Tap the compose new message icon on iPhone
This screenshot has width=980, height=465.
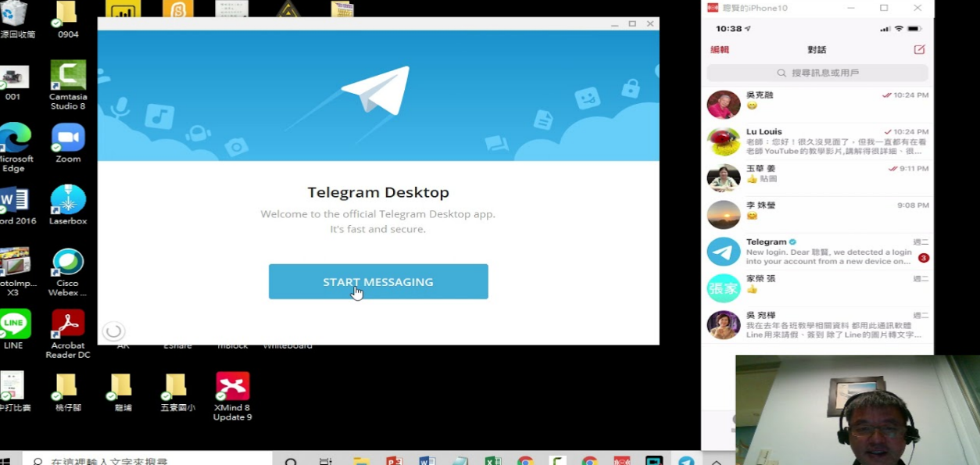pyautogui.click(x=919, y=49)
